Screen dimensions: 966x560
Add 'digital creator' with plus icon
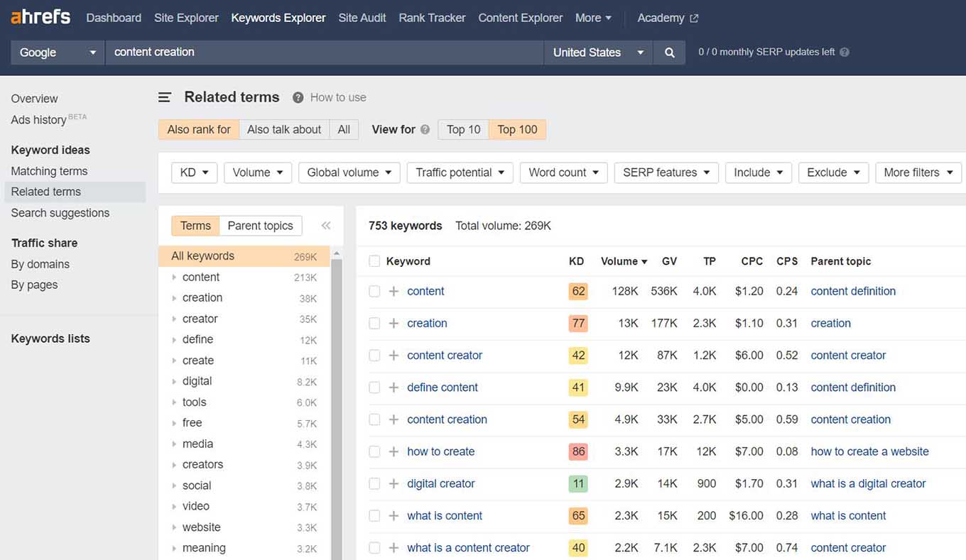click(x=394, y=483)
